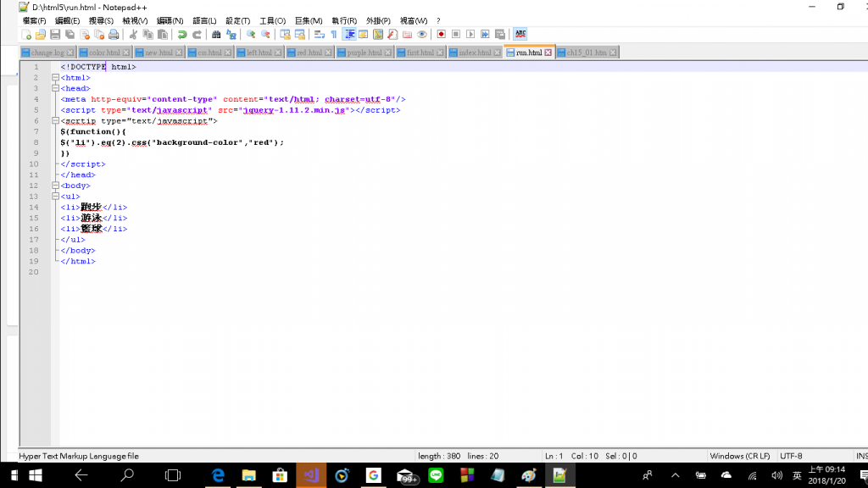The height and width of the screenshot is (488, 868).
Task: Collapse the script fold on line 6
Action: coord(55,120)
